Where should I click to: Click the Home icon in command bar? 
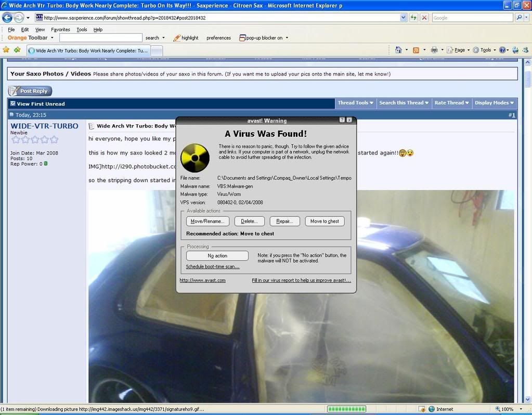pos(398,50)
